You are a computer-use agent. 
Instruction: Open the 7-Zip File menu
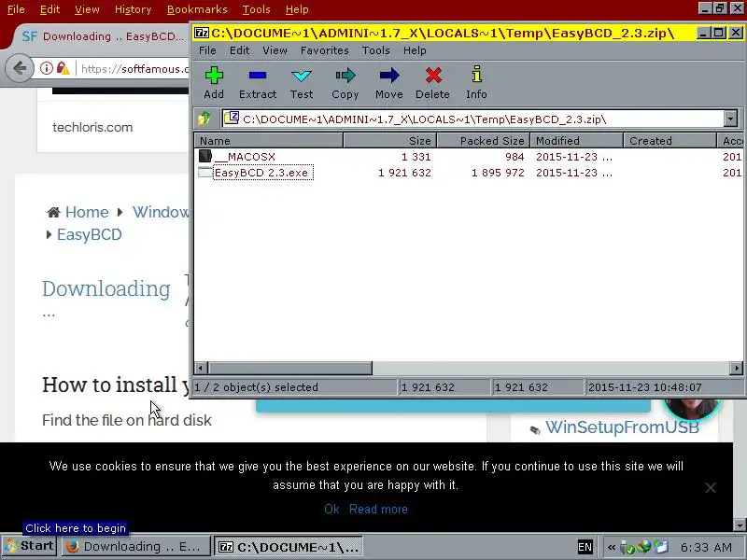tap(207, 50)
